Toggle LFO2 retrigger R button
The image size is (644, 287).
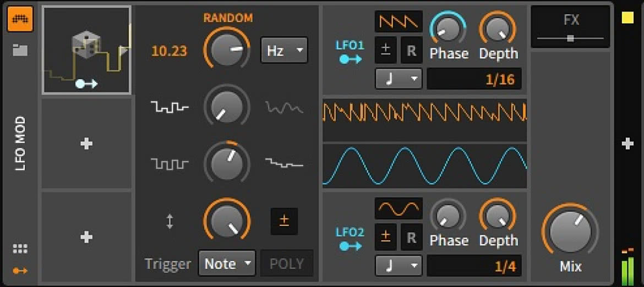[x=412, y=236]
